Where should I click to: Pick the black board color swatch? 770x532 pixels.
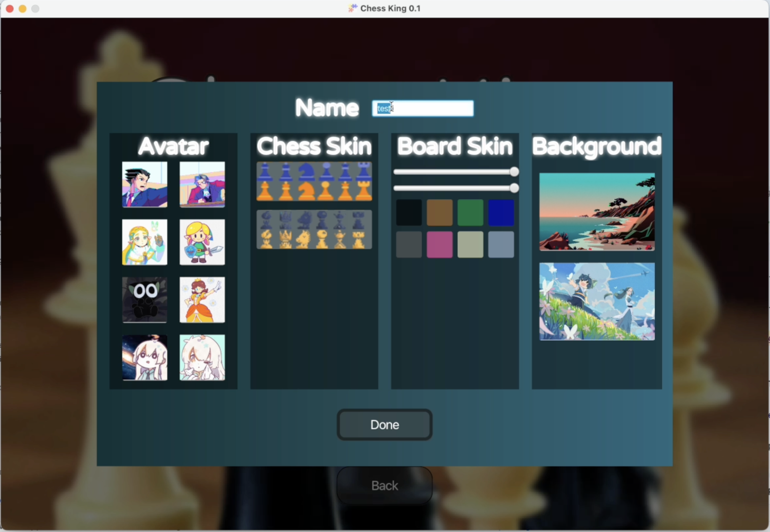coord(409,213)
